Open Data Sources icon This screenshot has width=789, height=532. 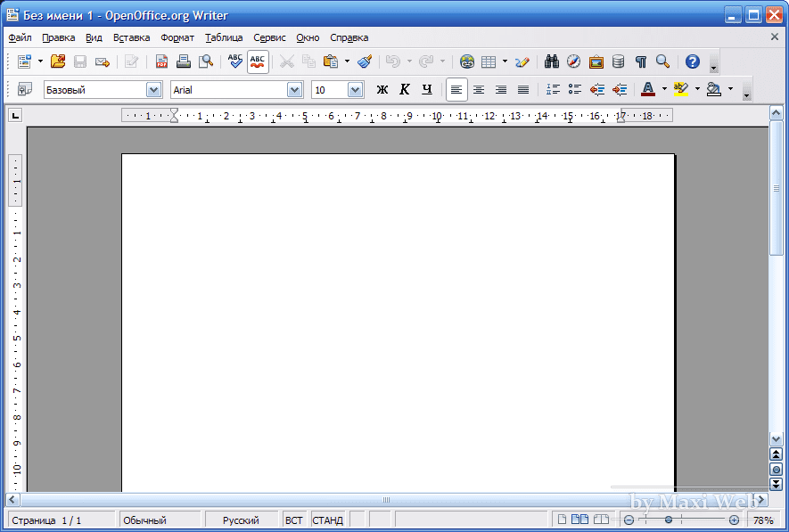(618, 61)
